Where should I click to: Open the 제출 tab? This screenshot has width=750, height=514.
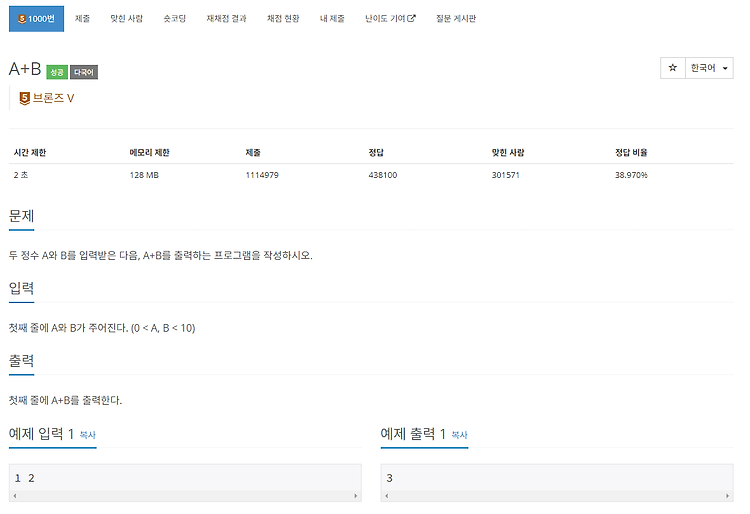pos(82,19)
